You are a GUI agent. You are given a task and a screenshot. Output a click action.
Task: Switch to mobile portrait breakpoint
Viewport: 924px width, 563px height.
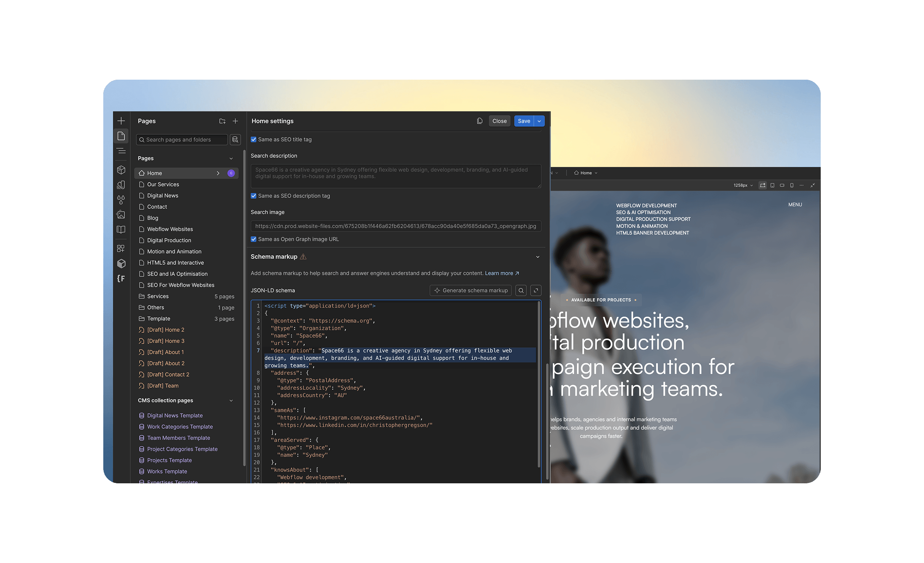point(792,185)
